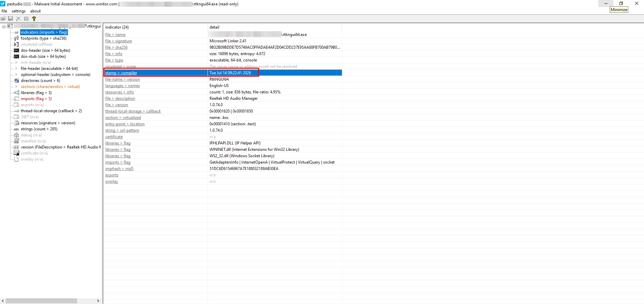Click the resources icon in tree

click(16, 123)
